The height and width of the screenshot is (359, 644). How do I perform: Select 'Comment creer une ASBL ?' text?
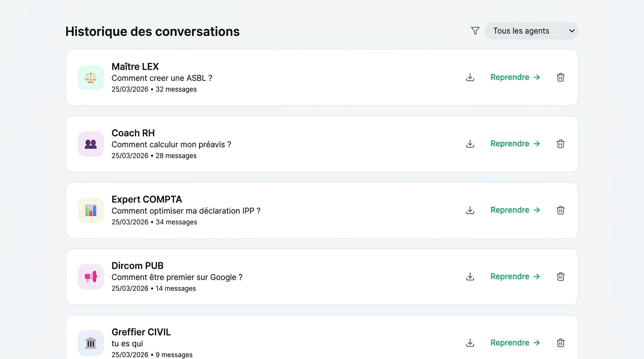pyautogui.click(x=162, y=78)
